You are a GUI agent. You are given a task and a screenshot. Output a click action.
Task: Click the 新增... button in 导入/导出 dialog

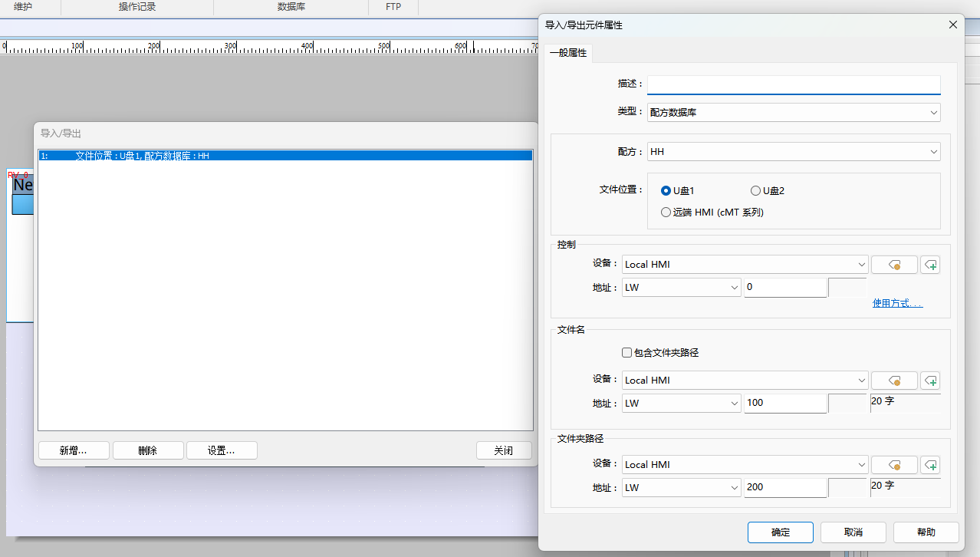(x=74, y=450)
